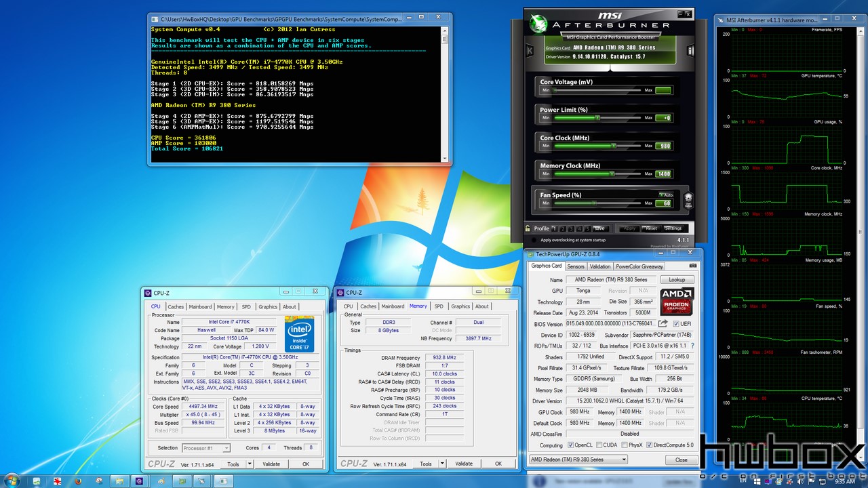Click the Afterburner Reset button
The height and width of the screenshot is (488, 868).
click(651, 228)
